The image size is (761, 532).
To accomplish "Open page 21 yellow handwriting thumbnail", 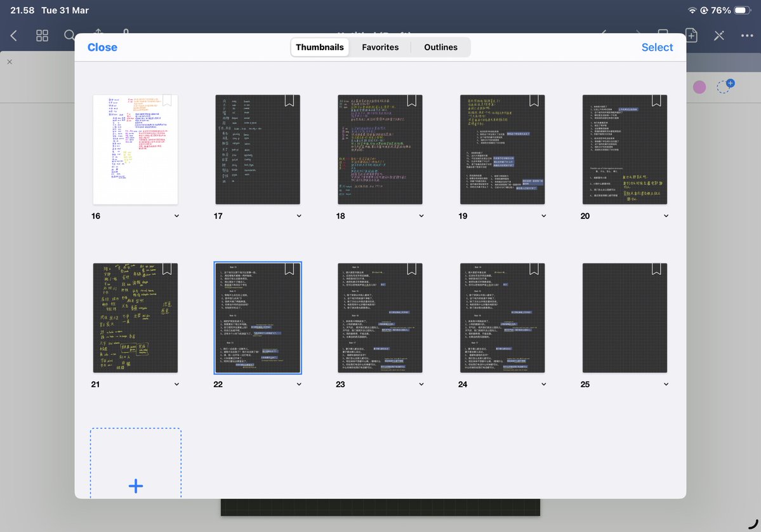I will 135,318.
